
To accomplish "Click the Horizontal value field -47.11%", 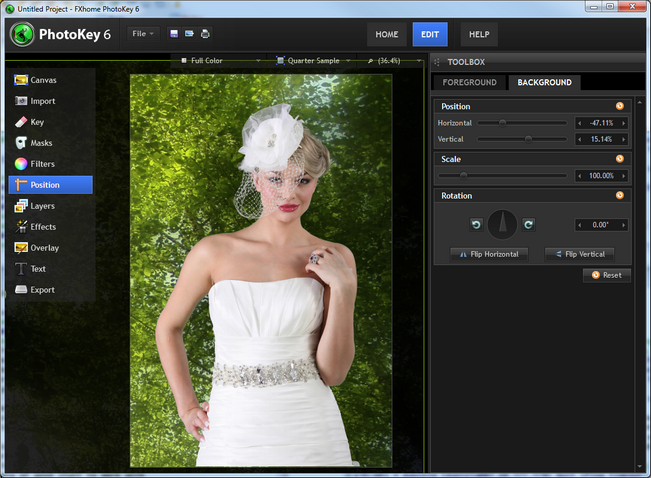I will [601, 123].
